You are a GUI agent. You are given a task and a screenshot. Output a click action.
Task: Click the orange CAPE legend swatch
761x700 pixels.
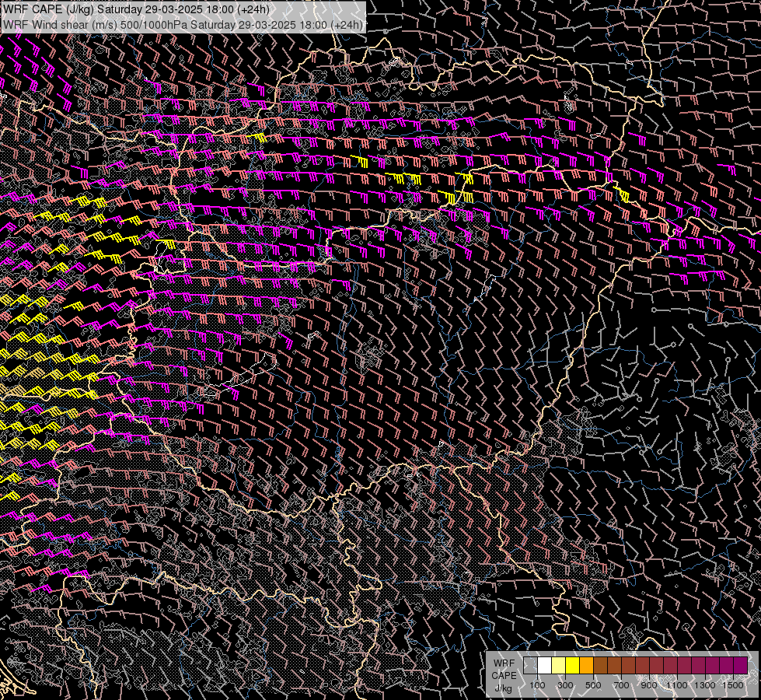coord(586,665)
